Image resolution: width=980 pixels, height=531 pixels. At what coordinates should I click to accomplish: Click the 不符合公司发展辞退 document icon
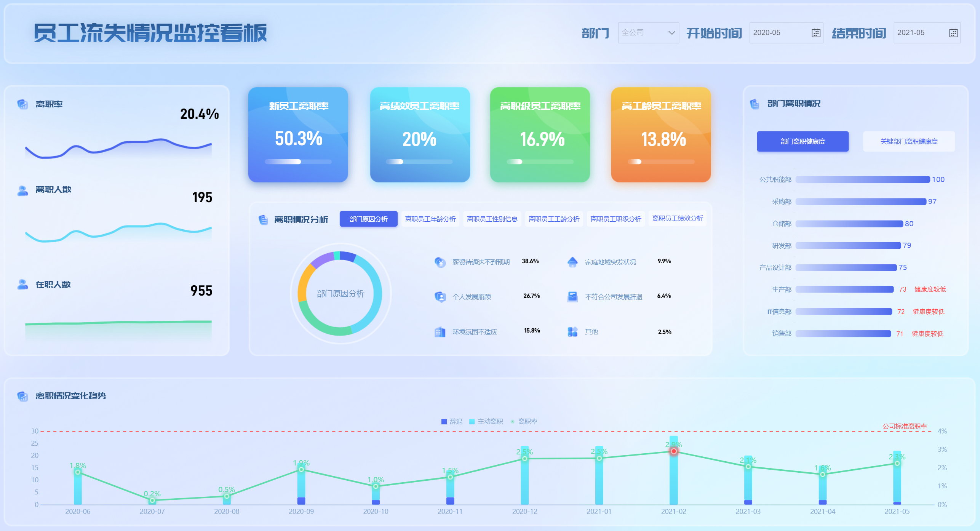(x=572, y=297)
